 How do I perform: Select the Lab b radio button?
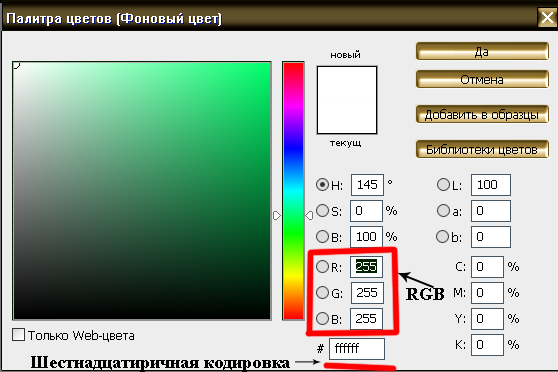[442, 236]
